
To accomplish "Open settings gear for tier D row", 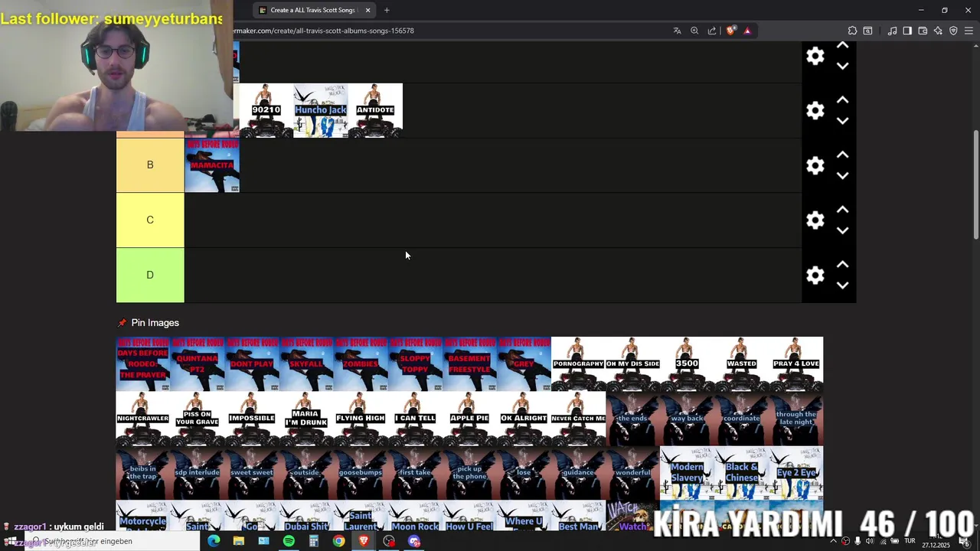I will pyautogui.click(x=815, y=275).
